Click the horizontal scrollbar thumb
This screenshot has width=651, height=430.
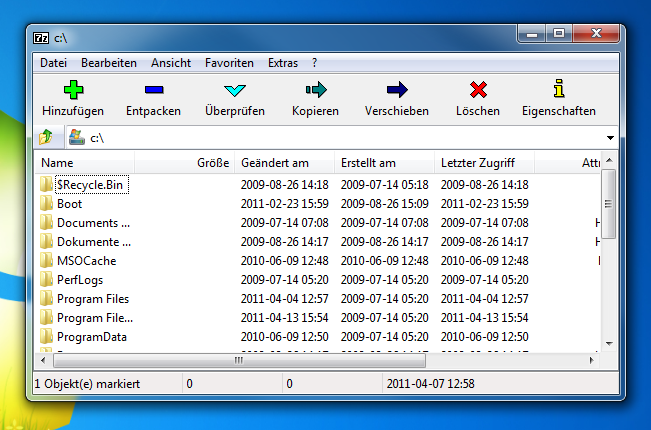point(238,361)
